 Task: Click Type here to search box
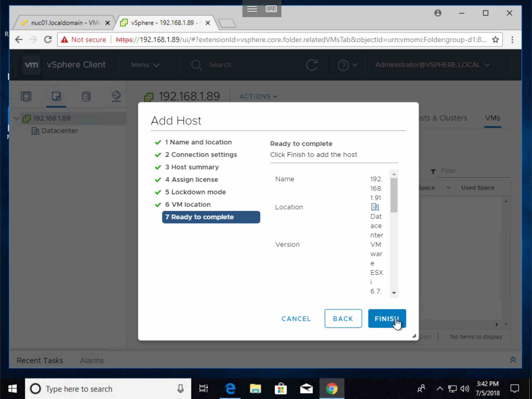click(x=108, y=389)
